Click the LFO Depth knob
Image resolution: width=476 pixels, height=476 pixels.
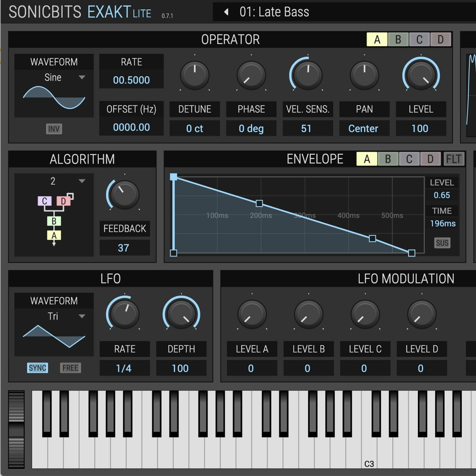pos(181,314)
